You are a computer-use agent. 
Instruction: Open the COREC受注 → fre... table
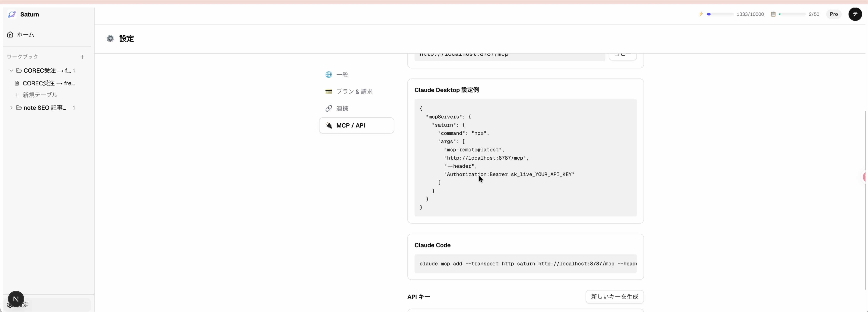click(x=49, y=83)
